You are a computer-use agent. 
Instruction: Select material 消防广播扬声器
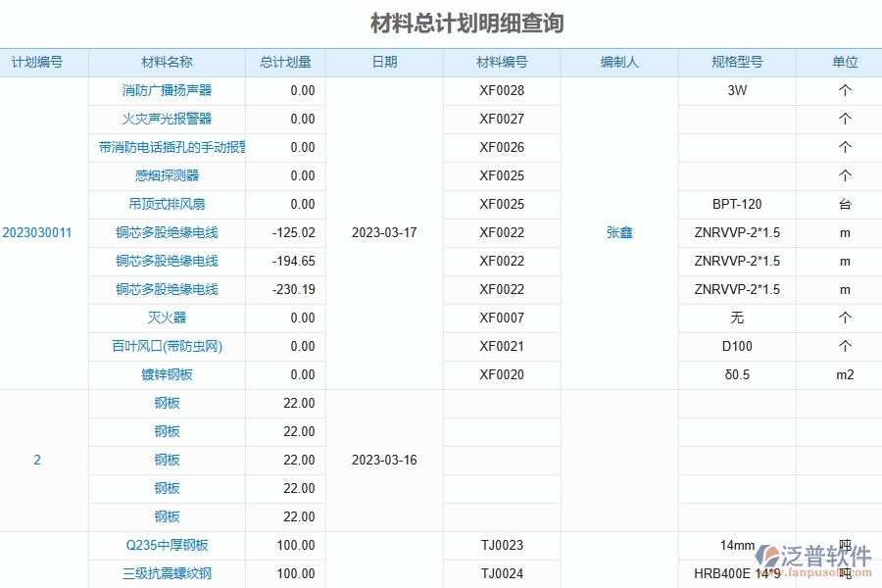pyautogui.click(x=164, y=90)
